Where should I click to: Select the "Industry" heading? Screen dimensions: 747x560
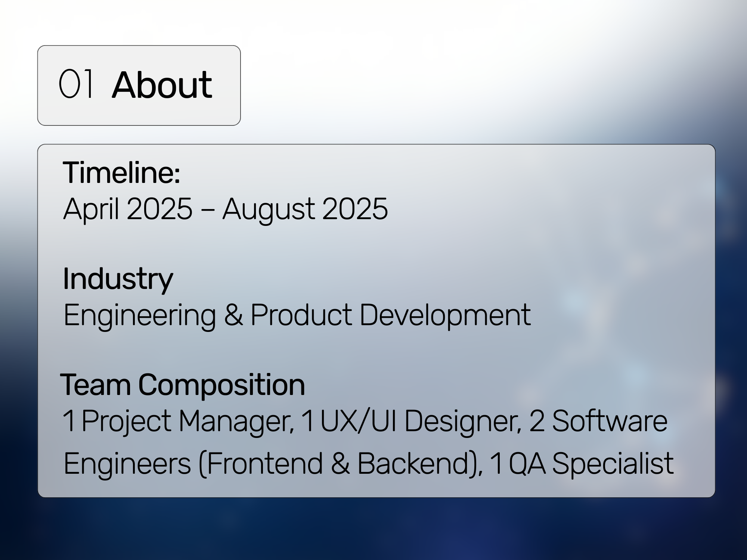pos(118,279)
